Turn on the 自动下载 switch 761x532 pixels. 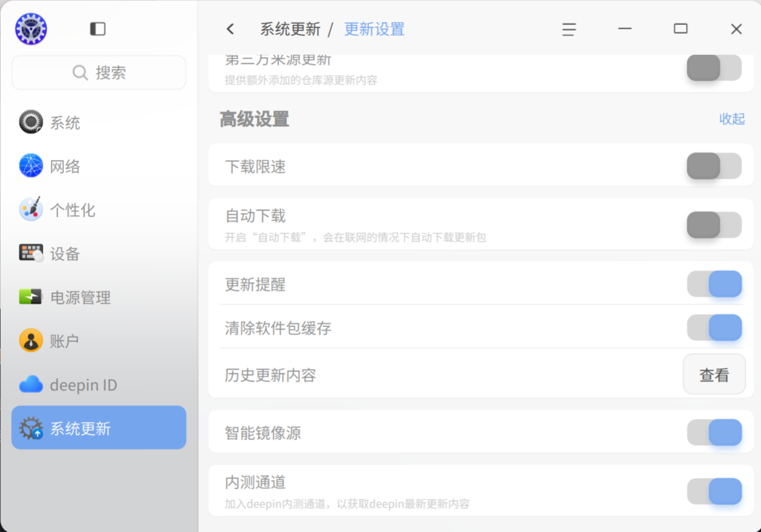pos(714,225)
